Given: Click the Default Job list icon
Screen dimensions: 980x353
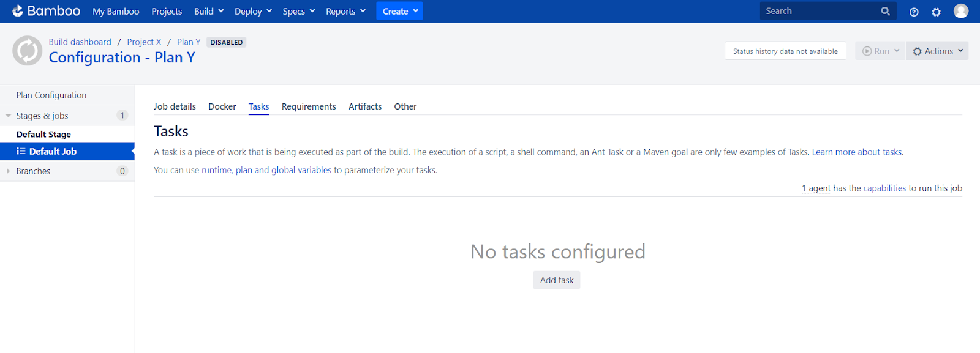Looking at the screenshot, I should tap(21, 151).
